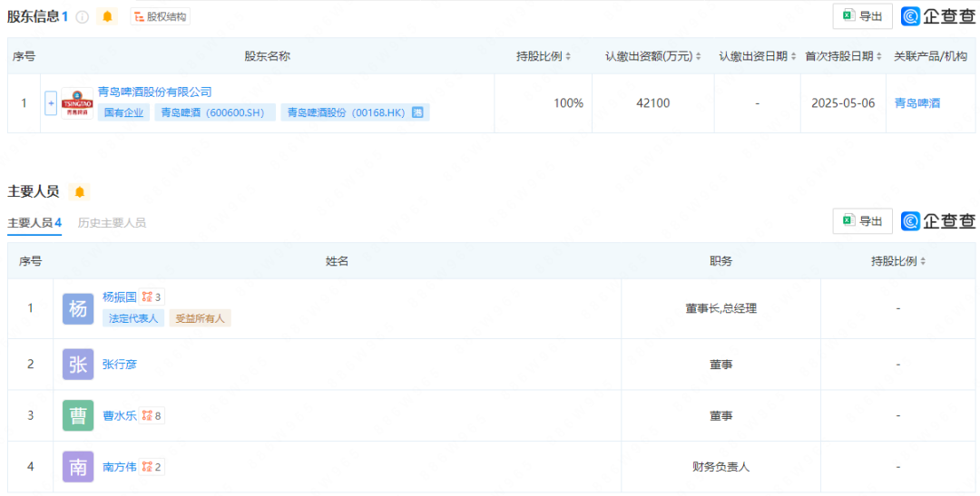
Task: Open the 青岛啤酒股份有限公司 shareholder link
Action: [155, 92]
